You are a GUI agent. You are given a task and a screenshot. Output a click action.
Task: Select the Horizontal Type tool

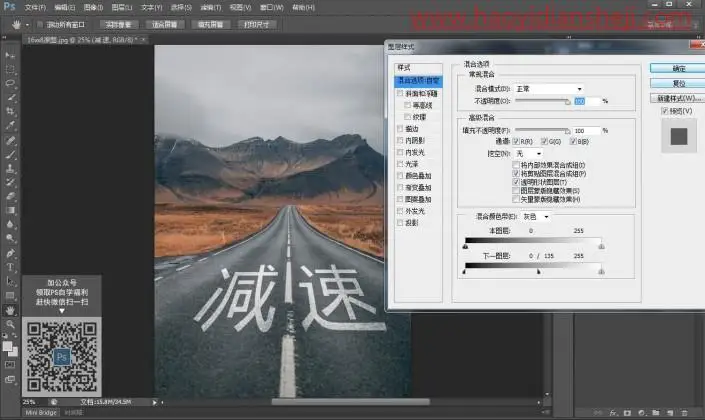[10, 267]
